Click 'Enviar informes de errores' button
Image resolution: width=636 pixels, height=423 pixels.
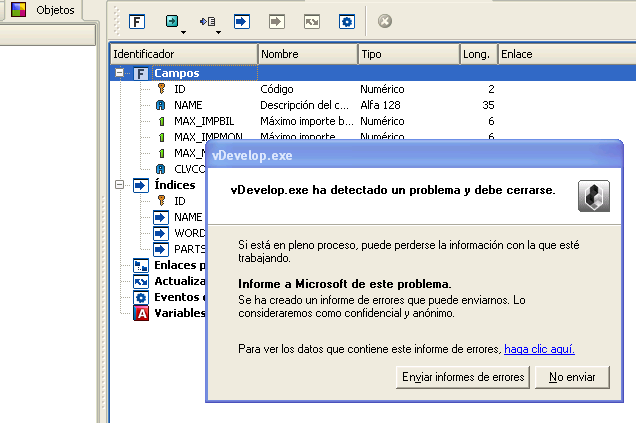pyautogui.click(x=463, y=377)
